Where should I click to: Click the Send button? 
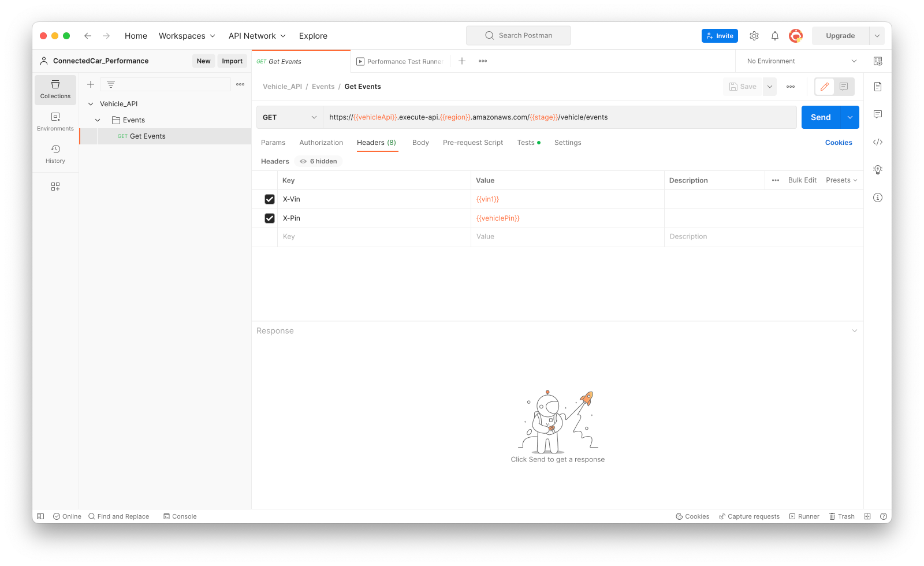(x=821, y=117)
